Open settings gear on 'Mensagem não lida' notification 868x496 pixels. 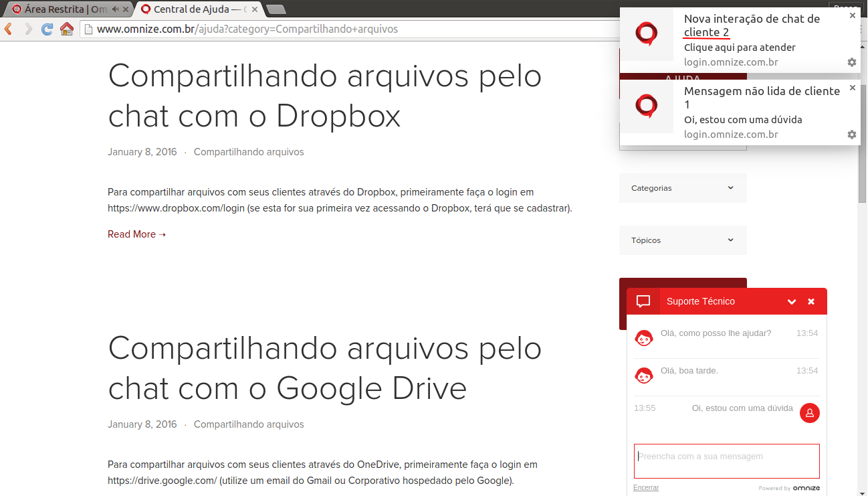(852, 135)
